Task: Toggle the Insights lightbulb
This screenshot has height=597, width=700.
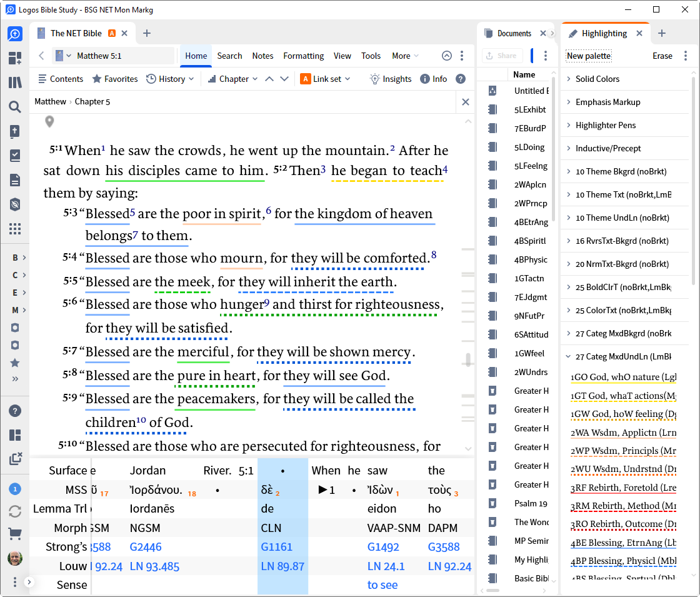Action: tap(390, 79)
